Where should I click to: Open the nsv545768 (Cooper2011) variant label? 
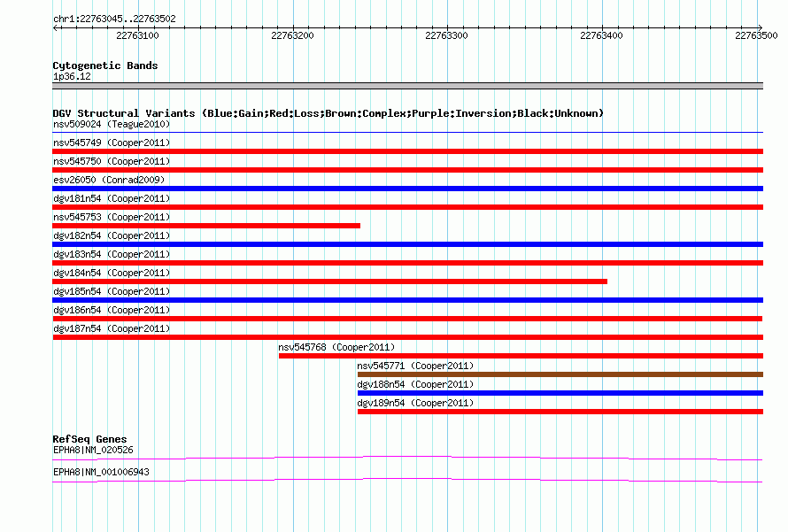coord(336,347)
